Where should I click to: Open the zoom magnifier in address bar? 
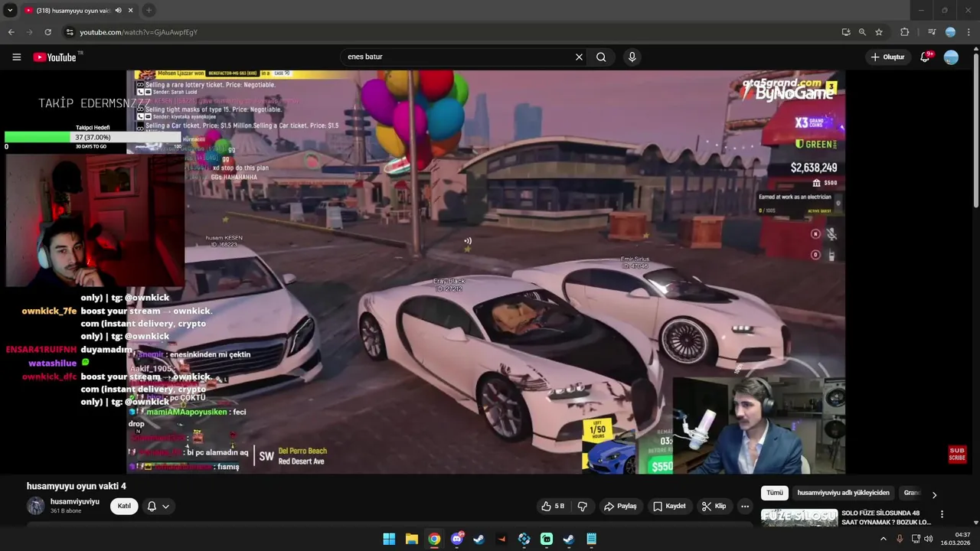tap(862, 32)
